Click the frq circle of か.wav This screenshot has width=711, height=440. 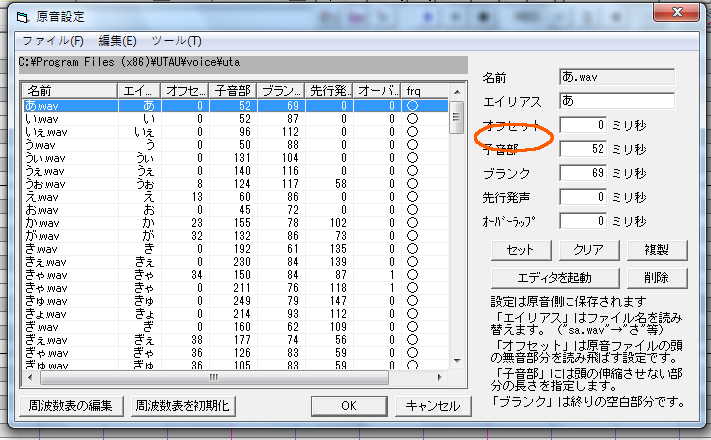click(x=412, y=223)
